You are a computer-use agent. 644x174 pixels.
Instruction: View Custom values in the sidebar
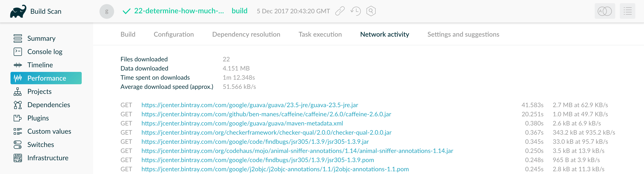49,131
